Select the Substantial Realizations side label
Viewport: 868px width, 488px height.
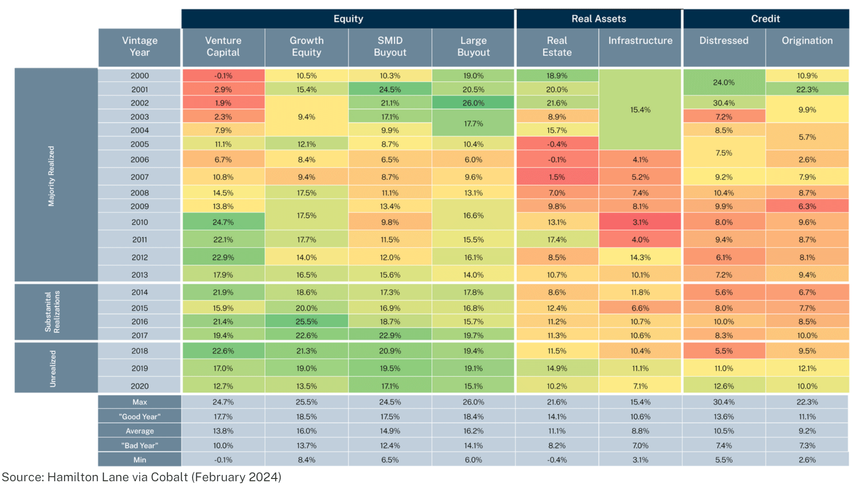click(52, 311)
